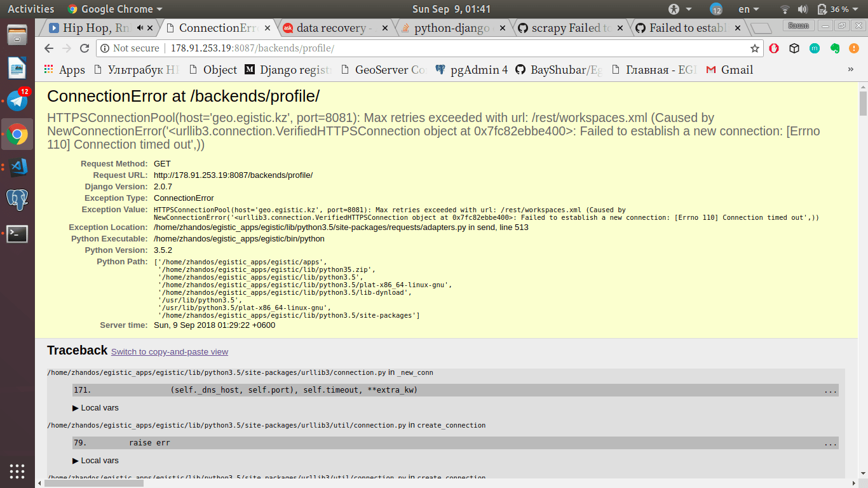Open the Object bookmark
Image resolution: width=868 pixels, height=488 pixels.
[213, 70]
